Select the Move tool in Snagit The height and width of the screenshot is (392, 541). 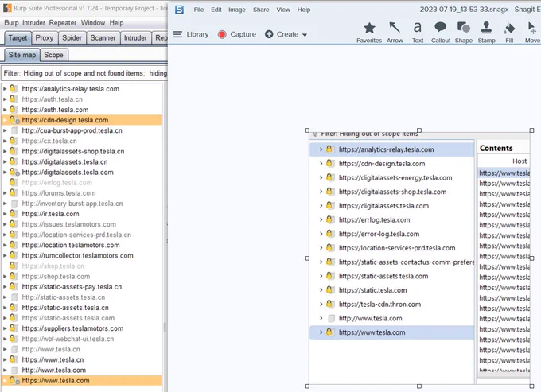tap(532, 33)
